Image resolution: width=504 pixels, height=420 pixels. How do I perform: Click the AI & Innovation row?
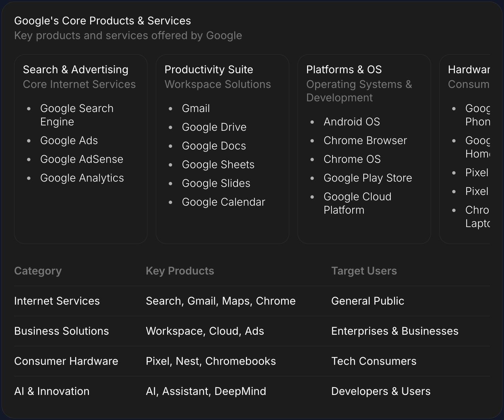point(52,391)
